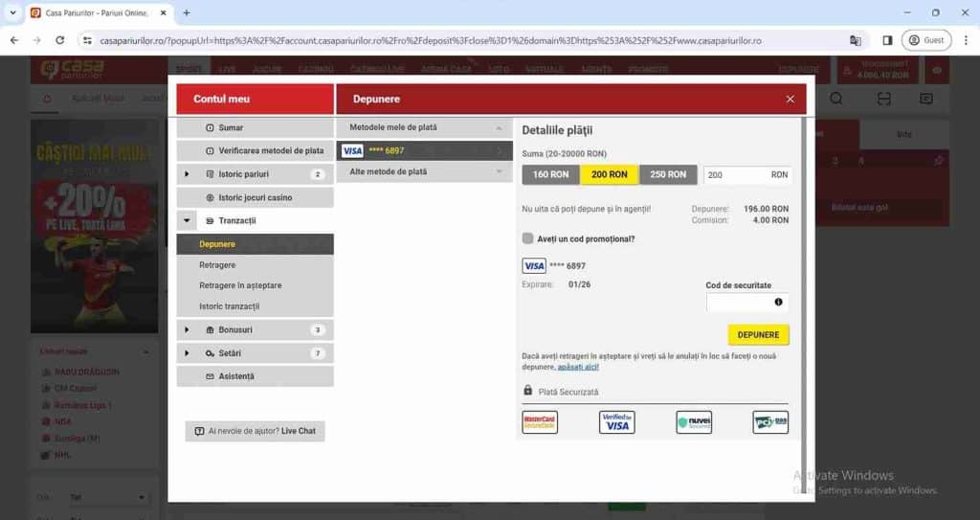Click the security code info icon
980x520 pixels.
778,303
